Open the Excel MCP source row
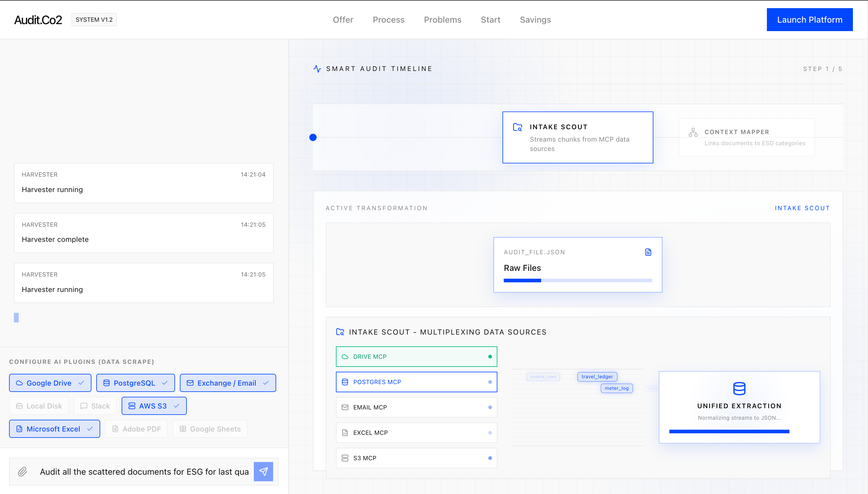868x494 pixels. click(416, 433)
